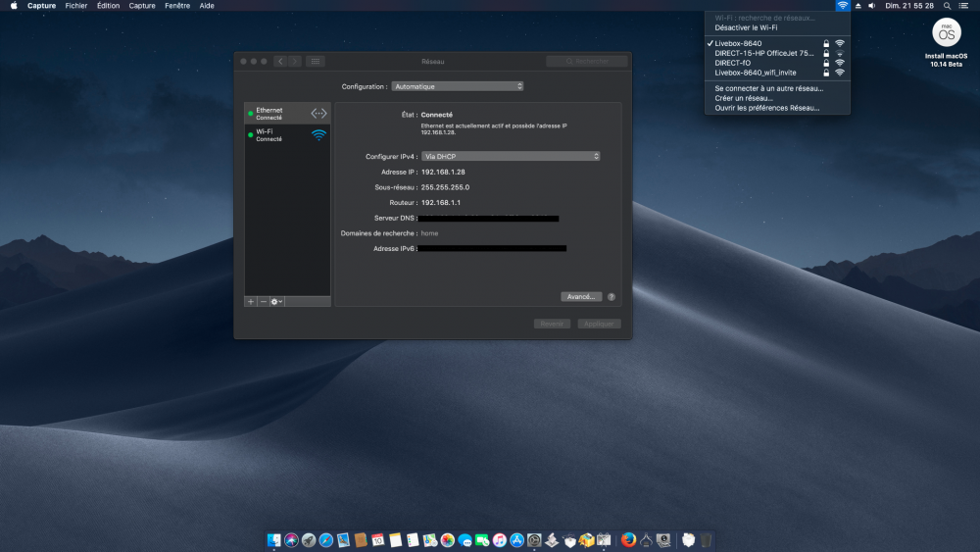The width and height of the screenshot is (980, 552).
Task: Open Notes icon in the Dock
Action: click(x=395, y=540)
